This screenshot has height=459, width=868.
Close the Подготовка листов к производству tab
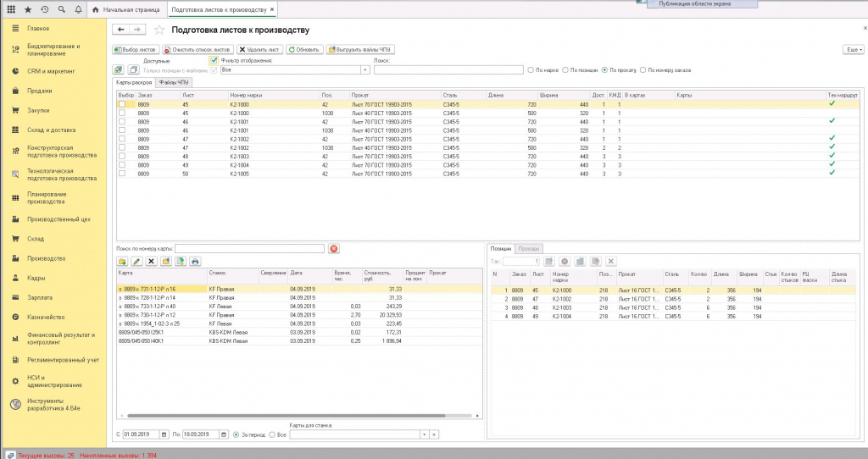(272, 9)
